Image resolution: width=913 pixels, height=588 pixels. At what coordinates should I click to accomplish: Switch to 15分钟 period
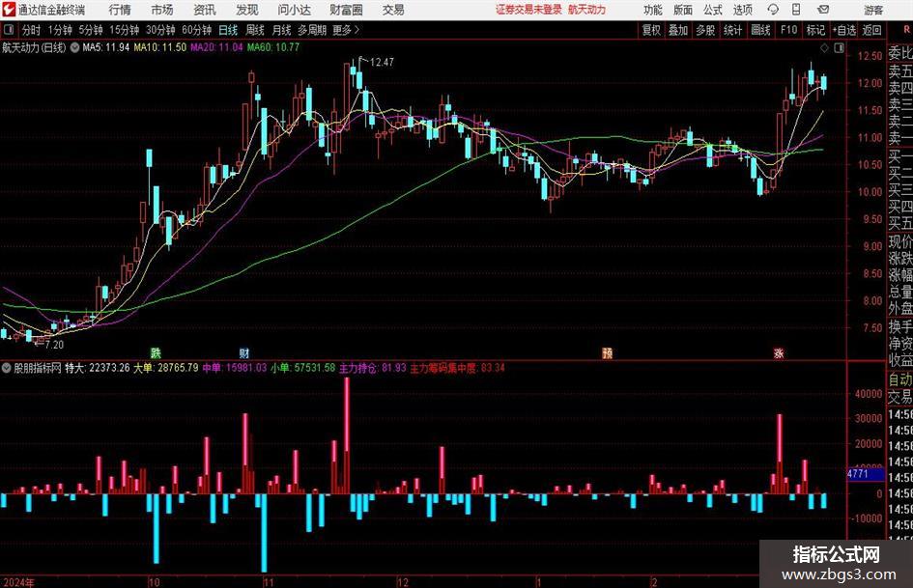pos(125,30)
